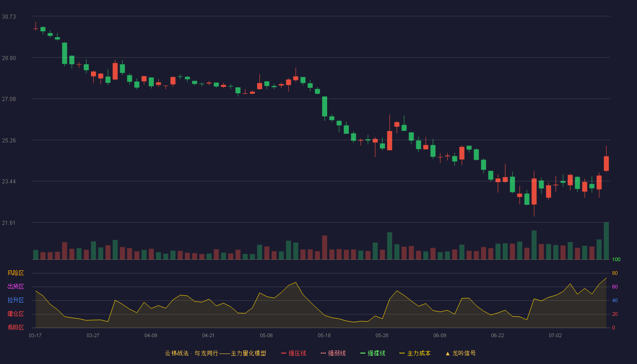Select the 主力成本 legend label
This screenshot has height=364, width=637.
tap(419, 353)
